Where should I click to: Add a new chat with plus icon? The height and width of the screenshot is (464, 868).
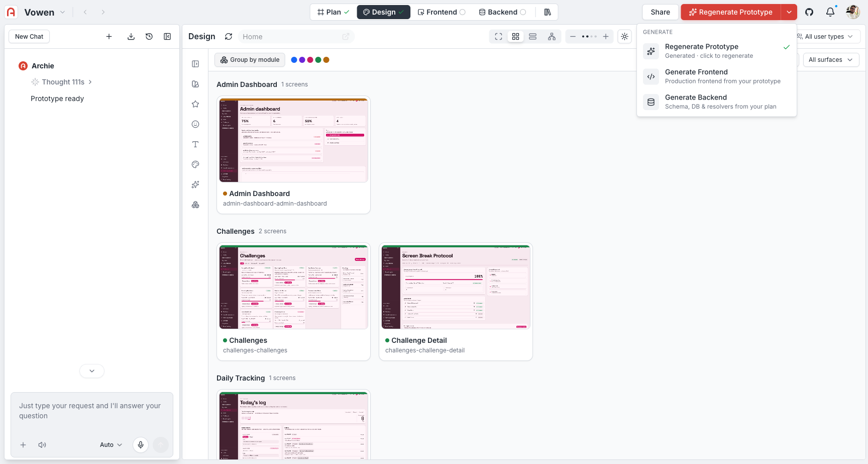109,37
